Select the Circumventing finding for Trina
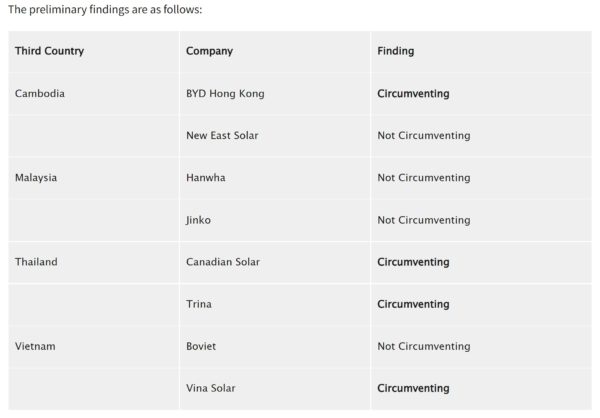The width and height of the screenshot is (600, 418). [413, 304]
